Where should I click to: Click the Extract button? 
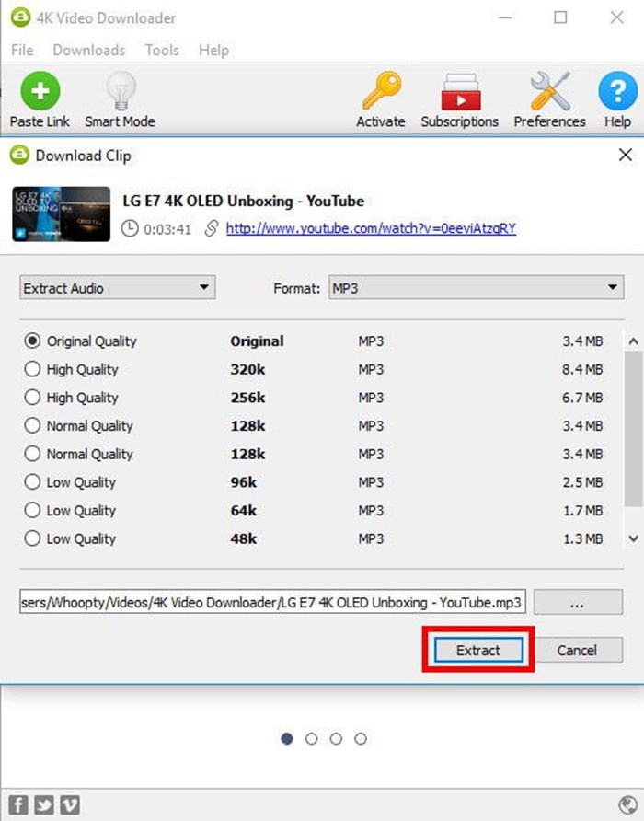pyautogui.click(x=478, y=650)
